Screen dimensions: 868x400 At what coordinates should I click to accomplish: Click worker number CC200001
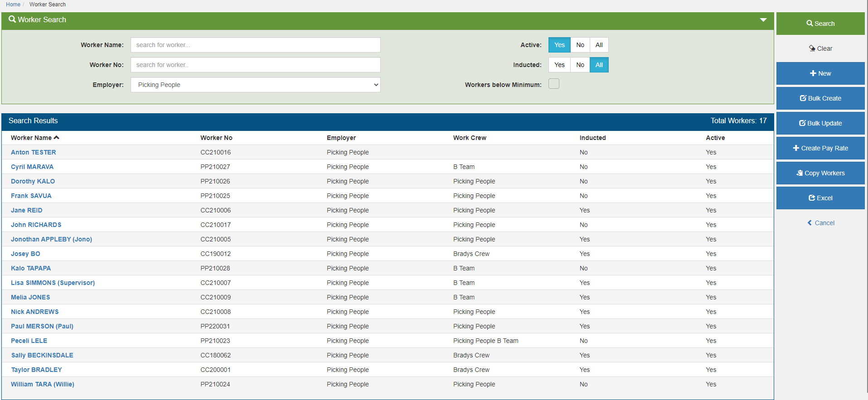pyautogui.click(x=216, y=370)
